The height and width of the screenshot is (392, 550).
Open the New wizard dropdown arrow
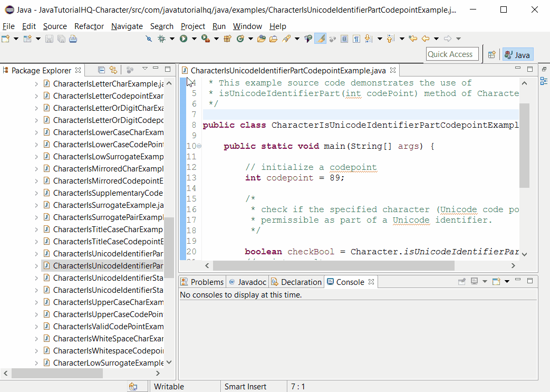pyautogui.click(x=15, y=39)
